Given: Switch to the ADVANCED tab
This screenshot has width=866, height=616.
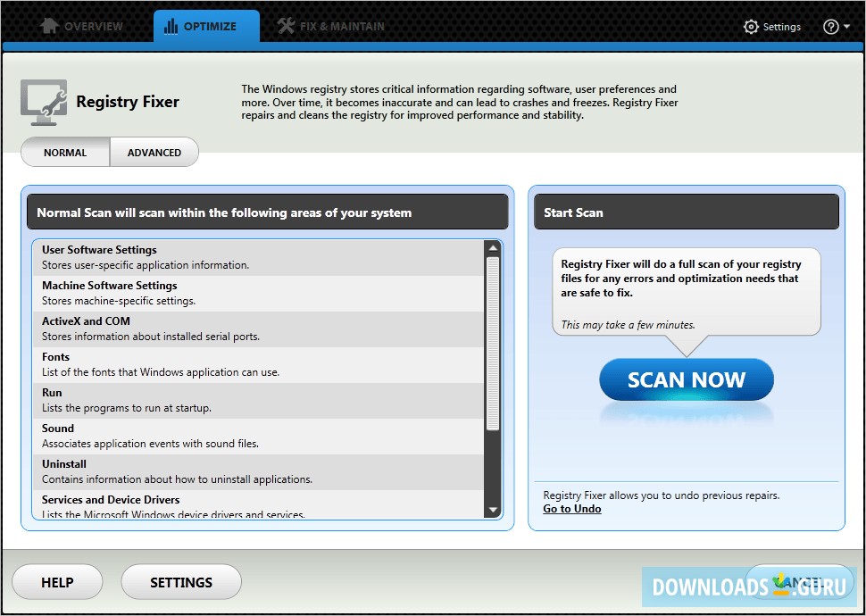Looking at the screenshot, I should pyautogui.click(x=154, y=152).
